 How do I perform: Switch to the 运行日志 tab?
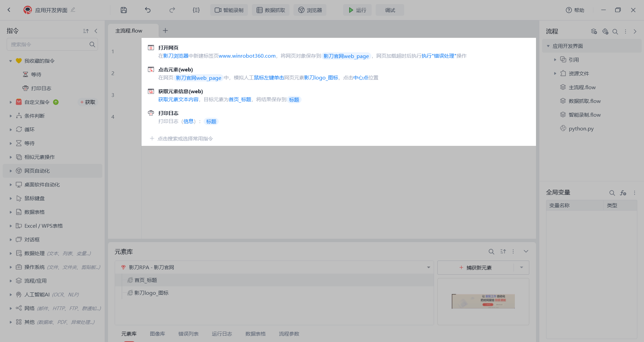pyautogui.click(x=222, y=334)
